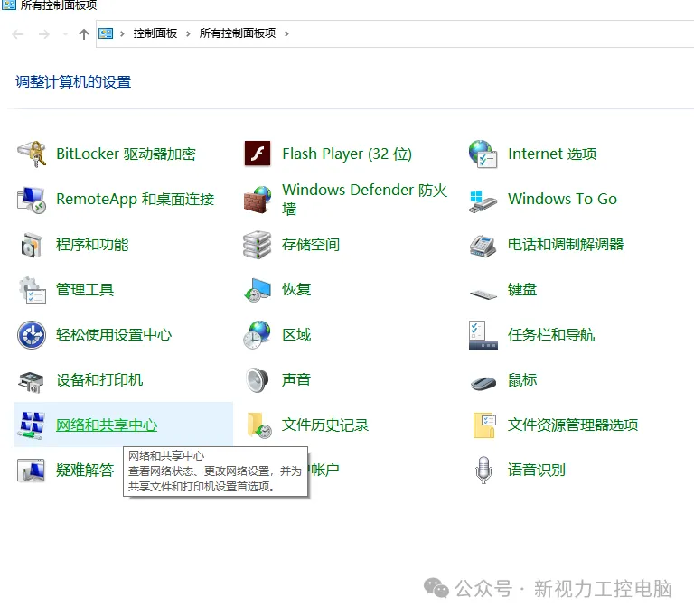Click the 程序和功能 link
The width and height of the screenshot is (694, 616).
[x=92, y=245]
